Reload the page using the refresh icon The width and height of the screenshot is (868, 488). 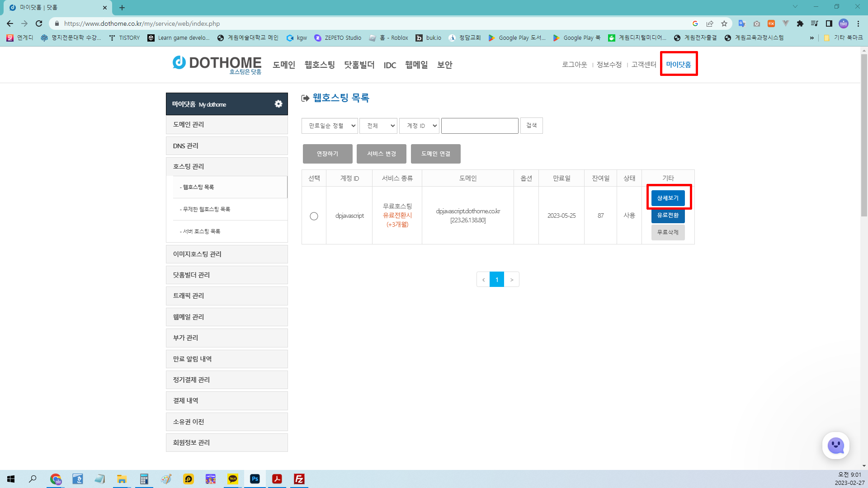click(39, 23)
